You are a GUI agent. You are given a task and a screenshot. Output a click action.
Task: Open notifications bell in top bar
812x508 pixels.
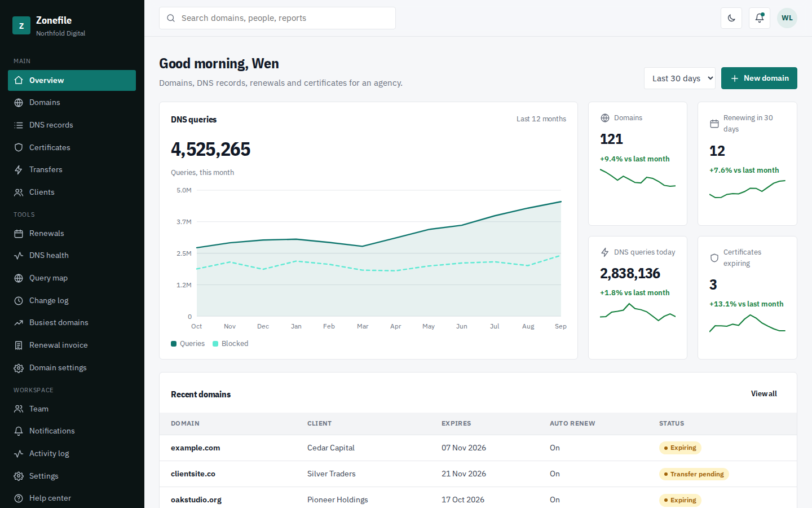(760, 18)
